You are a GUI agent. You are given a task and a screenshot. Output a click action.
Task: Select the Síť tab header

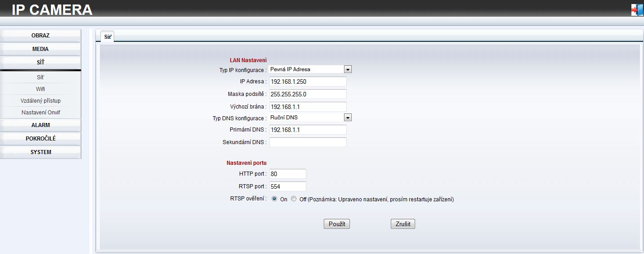click(108, 37)
